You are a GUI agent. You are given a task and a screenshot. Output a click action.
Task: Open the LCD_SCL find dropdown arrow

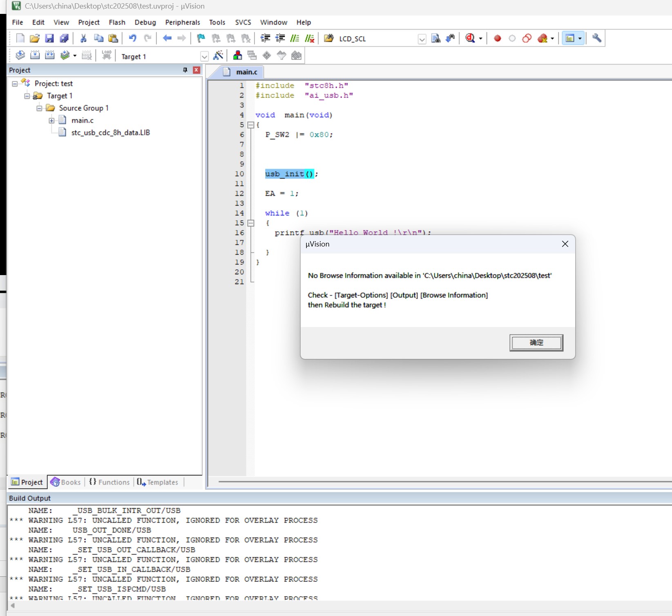click(422, 39)
